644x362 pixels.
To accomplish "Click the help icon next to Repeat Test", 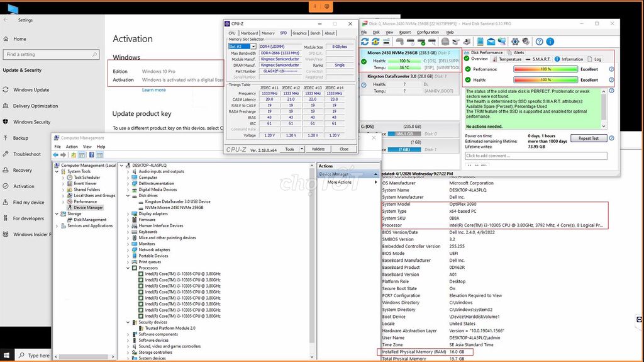I will [x=611, y=139].
